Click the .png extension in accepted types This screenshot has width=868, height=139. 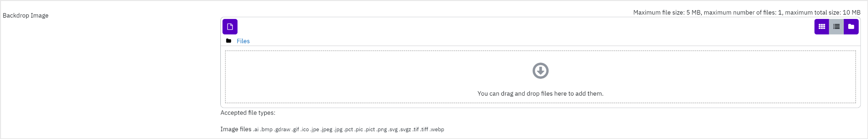pos(381,130)
